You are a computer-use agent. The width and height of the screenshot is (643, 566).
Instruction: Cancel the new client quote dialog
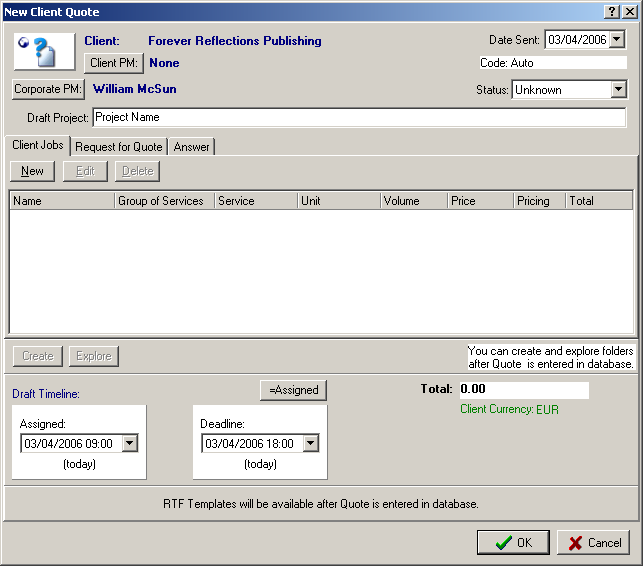point(593,543)
